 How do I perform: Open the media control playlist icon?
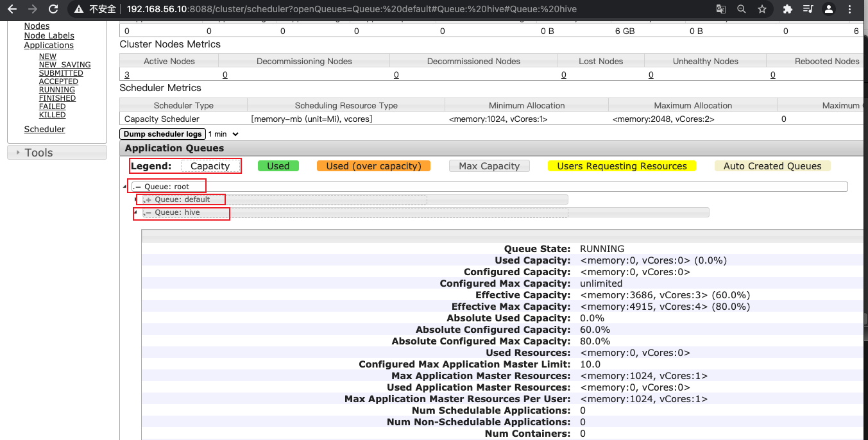click(808, 9)
